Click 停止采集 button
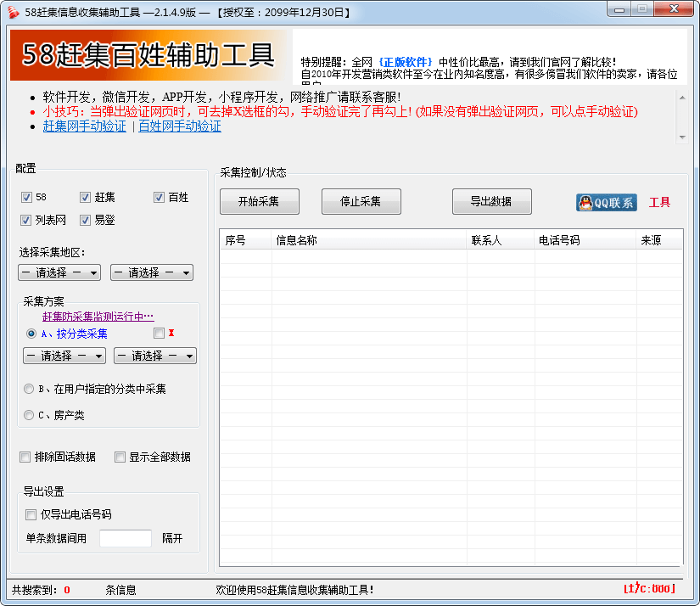700x606 pixels. click(361, 201)
